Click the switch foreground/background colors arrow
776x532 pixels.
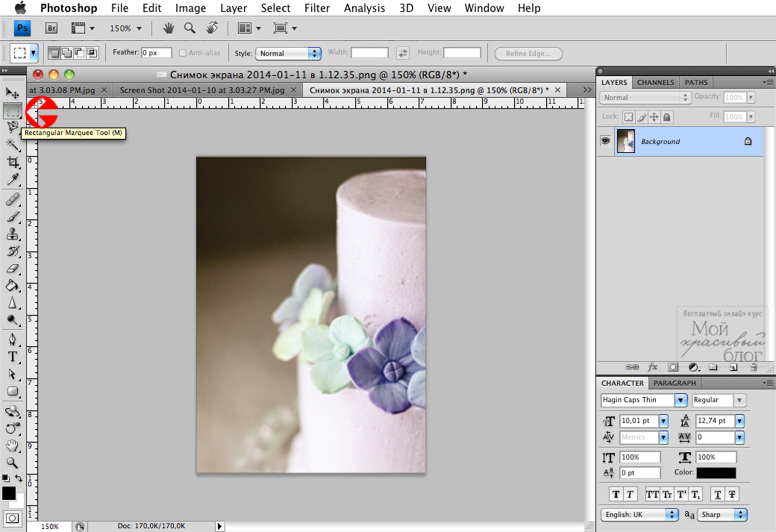[19, 478]
